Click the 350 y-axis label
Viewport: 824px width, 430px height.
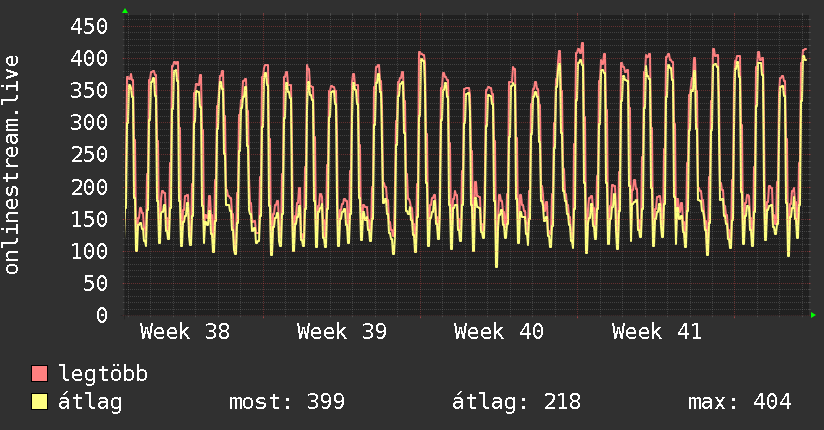[89, 90]
